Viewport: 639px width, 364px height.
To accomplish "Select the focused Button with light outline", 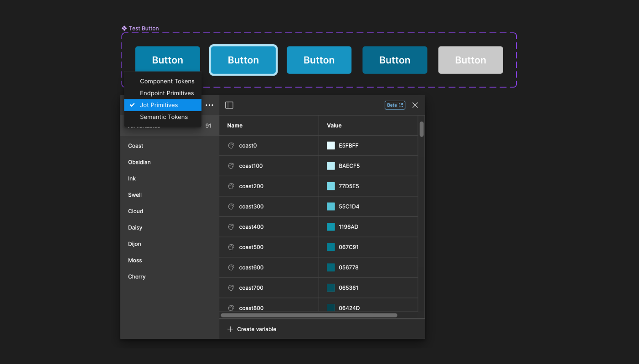I will click(x=243, y=60).
